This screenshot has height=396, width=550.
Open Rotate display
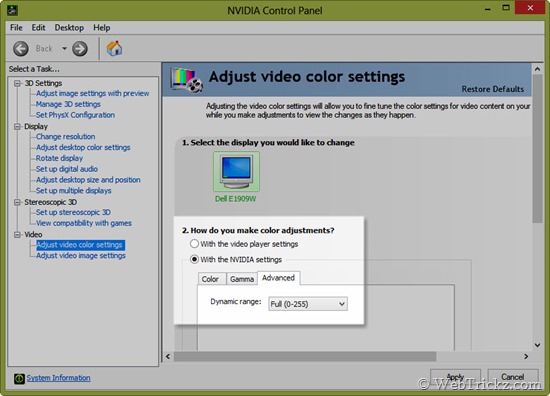pos(60,159)
